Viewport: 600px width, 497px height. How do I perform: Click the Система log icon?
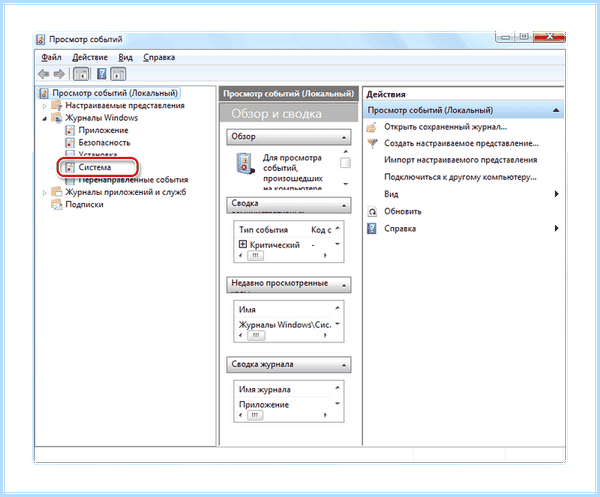click(x=70, y=167)
